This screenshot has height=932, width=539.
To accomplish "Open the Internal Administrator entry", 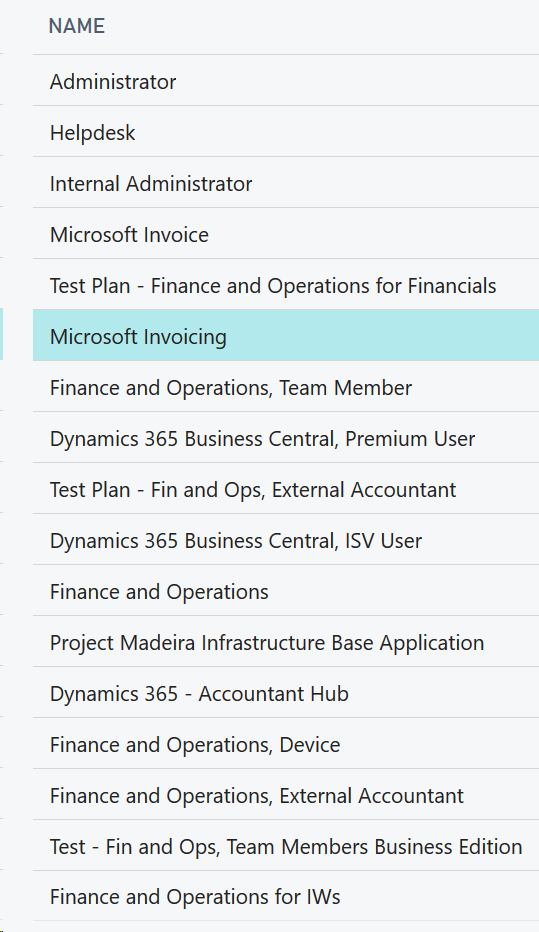I will (286, 183).
